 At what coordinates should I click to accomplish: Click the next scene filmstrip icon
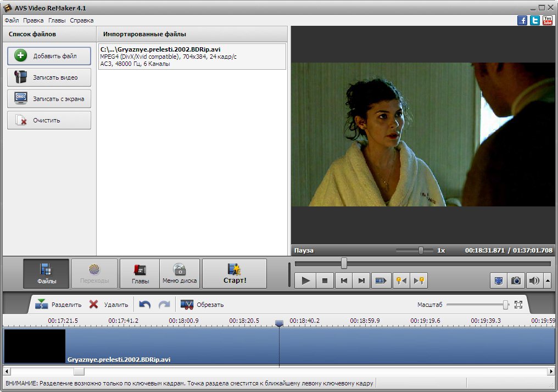pyautogui.click(x=381, y=281)
